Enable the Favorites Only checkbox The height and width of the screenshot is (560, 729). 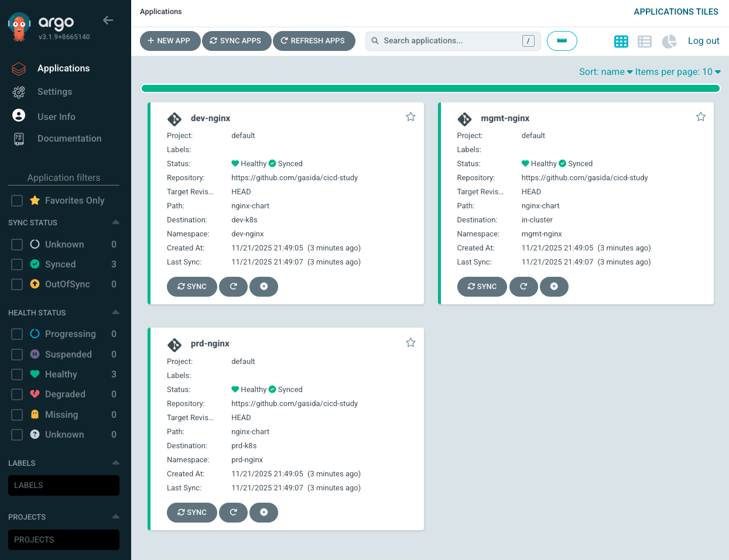click(17, 201)
